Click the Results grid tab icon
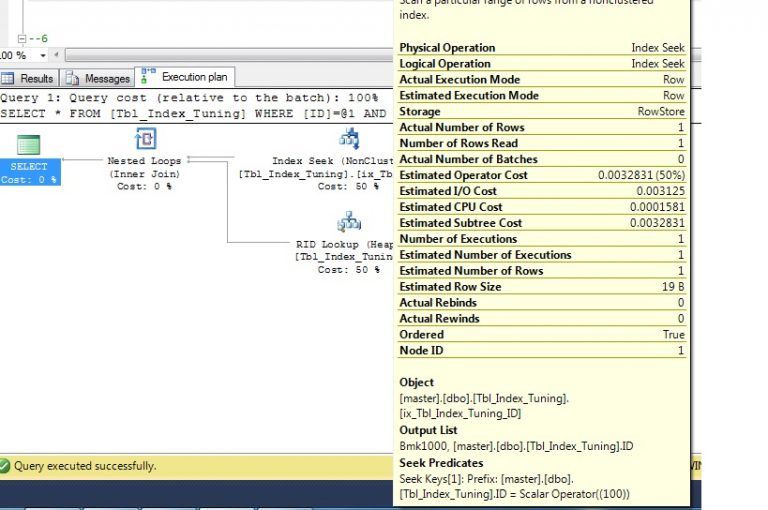The image size is (768, 510). (x=8, y=78)
